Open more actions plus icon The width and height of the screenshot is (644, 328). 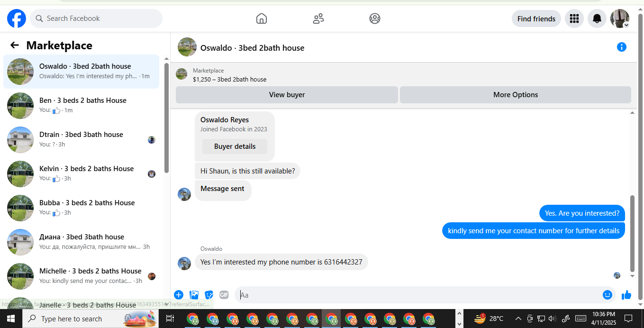coord(179,295)
